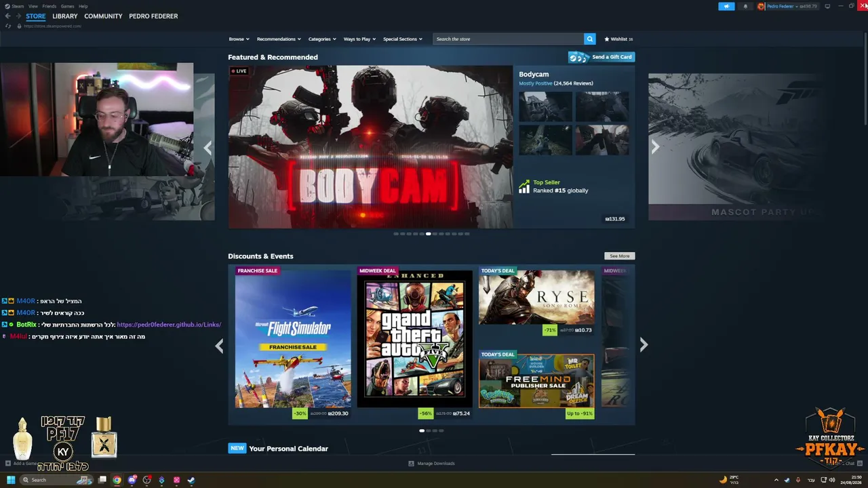The image size is (868, 488).
Task: Open the BotRix github.io links URL
Action: pos(169,325)
